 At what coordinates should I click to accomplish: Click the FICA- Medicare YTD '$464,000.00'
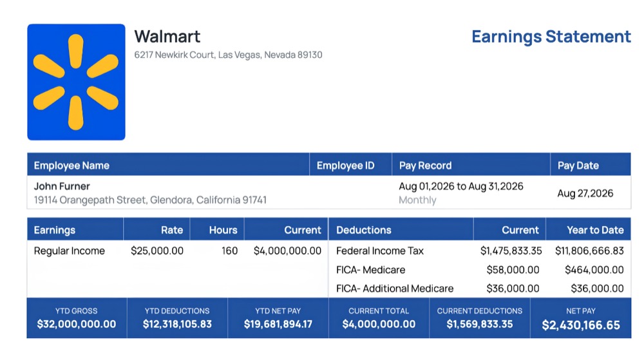pyautogui.click(x=594, y=269)
